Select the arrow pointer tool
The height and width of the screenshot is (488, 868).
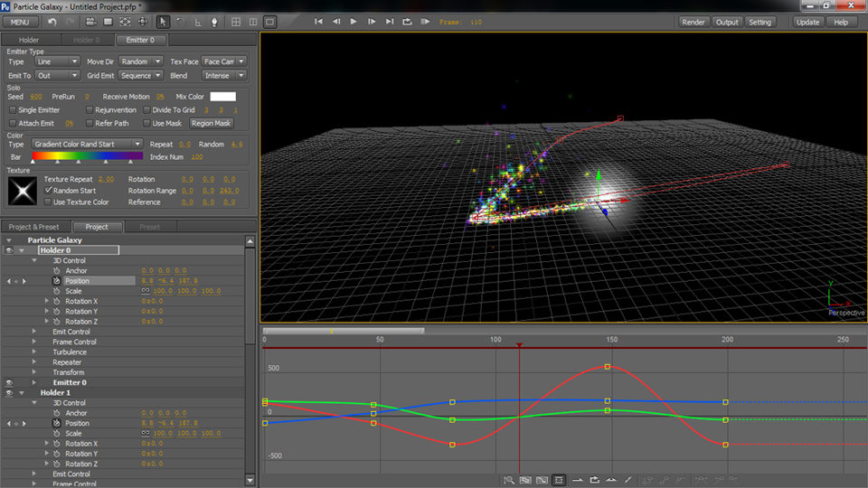point(162,22)
